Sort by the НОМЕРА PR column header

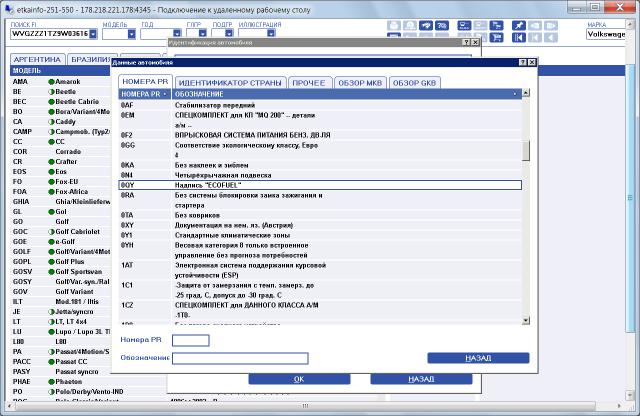click(144, 94)
